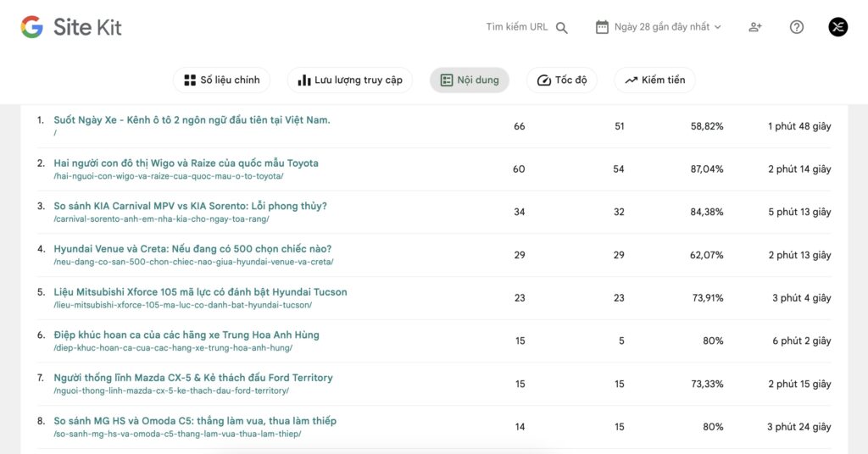Switch to the Số liệu chính tab
The image size is (868, 454).
point(221,80)
